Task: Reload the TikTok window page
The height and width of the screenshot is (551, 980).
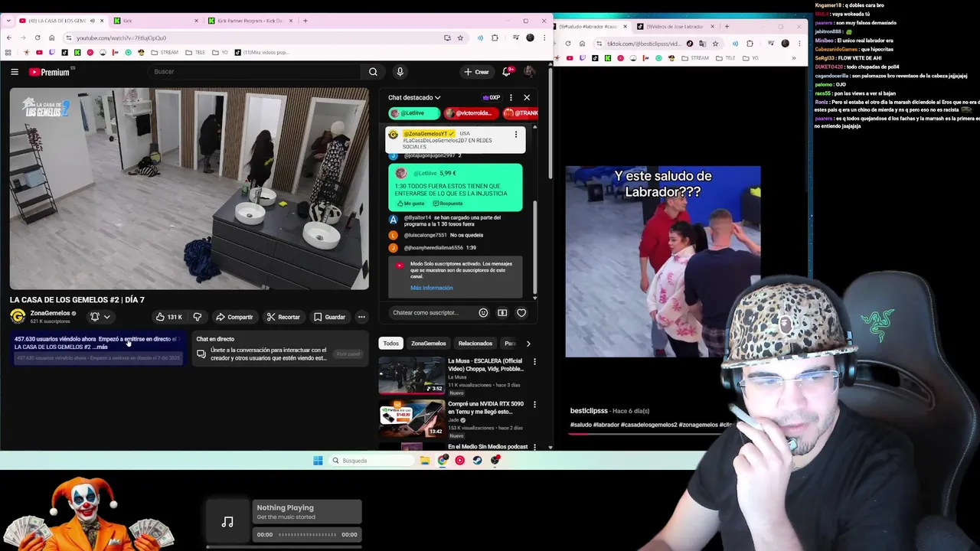Action: 568,44
